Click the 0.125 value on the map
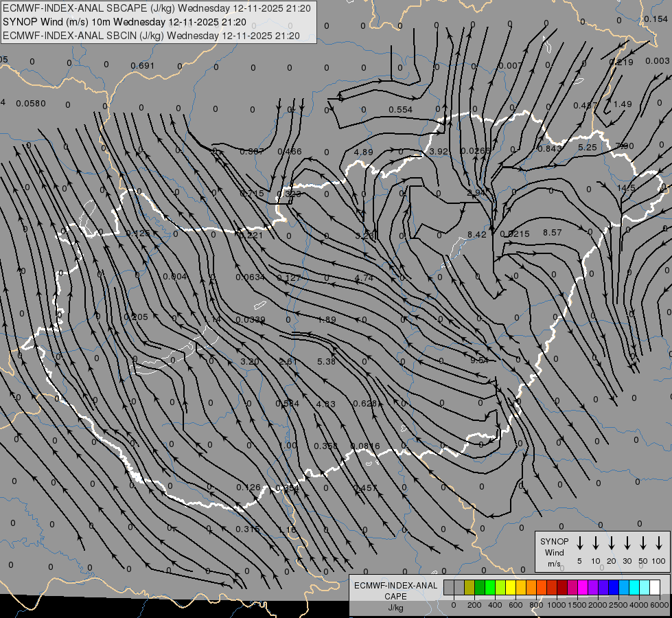The width and height of the screenshot is (672, 618). pos(138,233)
